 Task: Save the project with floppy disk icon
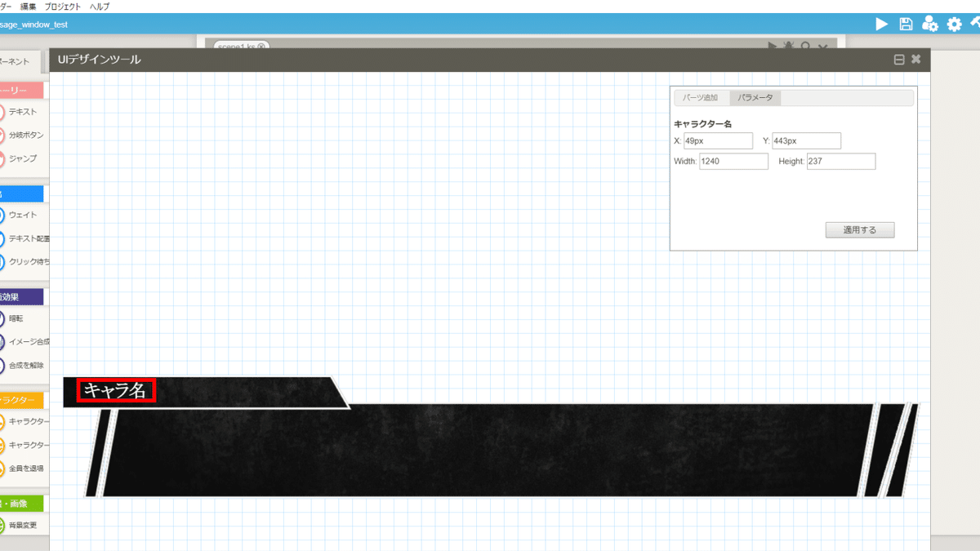tap(906, 24)
